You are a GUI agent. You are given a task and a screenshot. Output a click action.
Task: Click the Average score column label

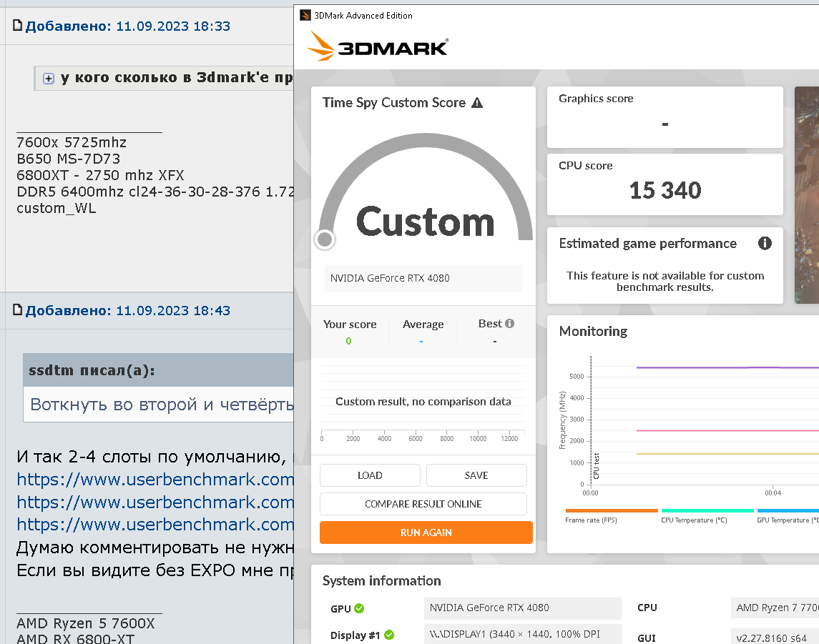423,324
